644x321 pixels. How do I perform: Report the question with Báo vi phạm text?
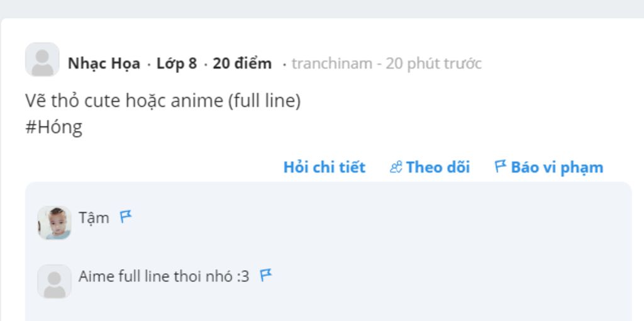(x=557, y=167)
